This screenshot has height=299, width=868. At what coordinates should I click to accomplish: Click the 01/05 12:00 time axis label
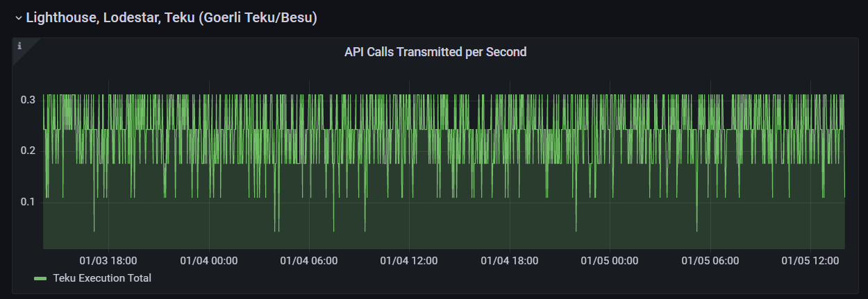[810, 261]
